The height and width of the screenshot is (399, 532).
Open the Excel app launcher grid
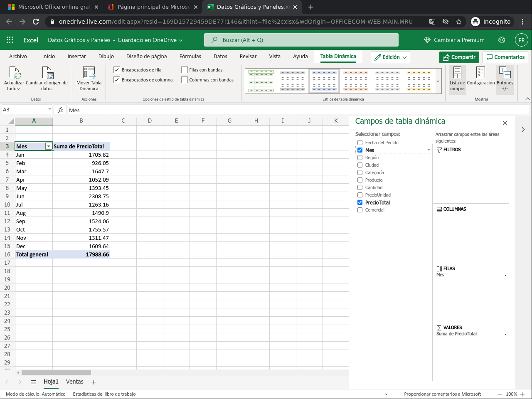(x=10, y=40)
